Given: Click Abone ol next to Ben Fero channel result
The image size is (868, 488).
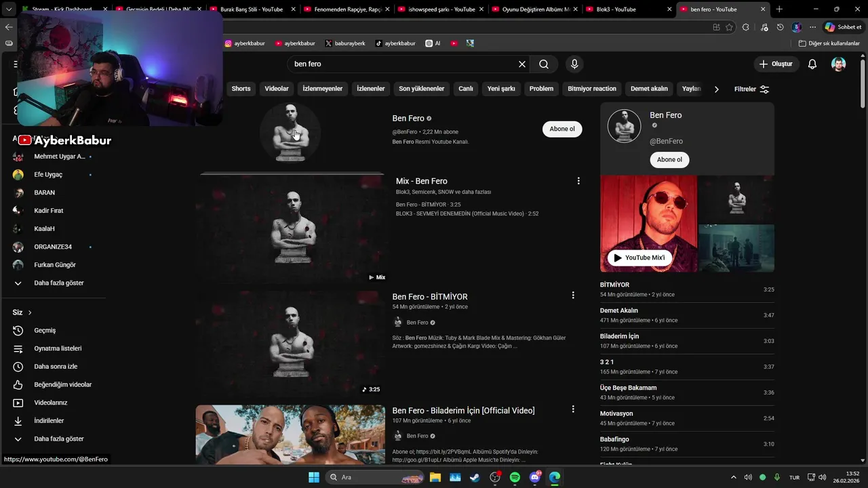Looking at the screenshot, I should (x=562, y=129).
